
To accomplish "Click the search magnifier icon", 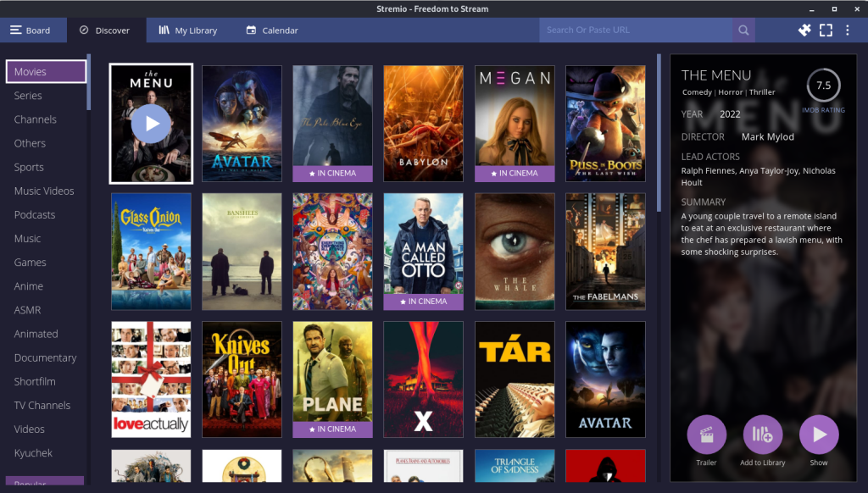I will [x=743, y=30].
